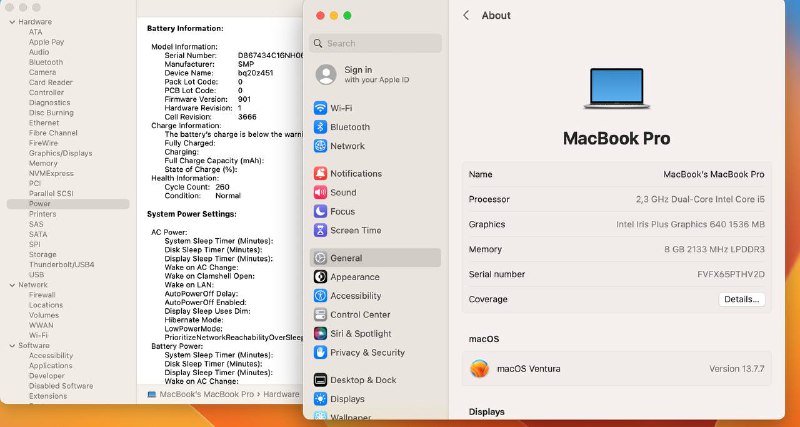800x427 pixels.
Task: Click Hardware breadcrumb in path bar
Action: tap(281, 394)
